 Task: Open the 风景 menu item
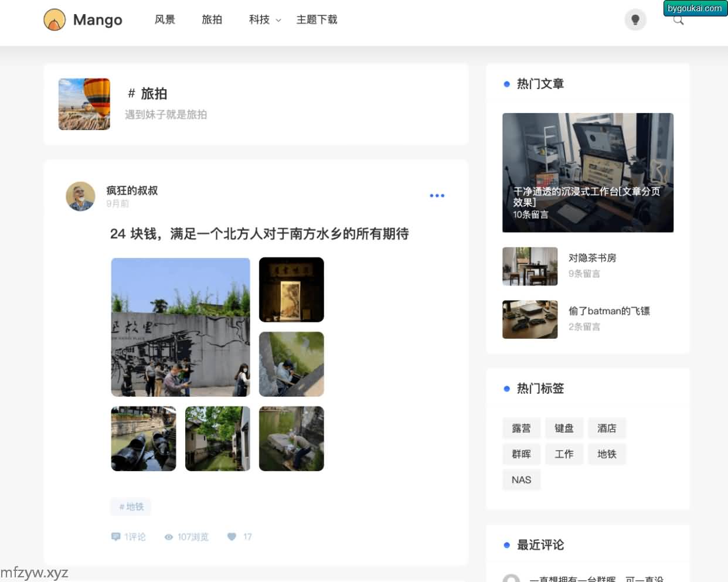[165, 20]
